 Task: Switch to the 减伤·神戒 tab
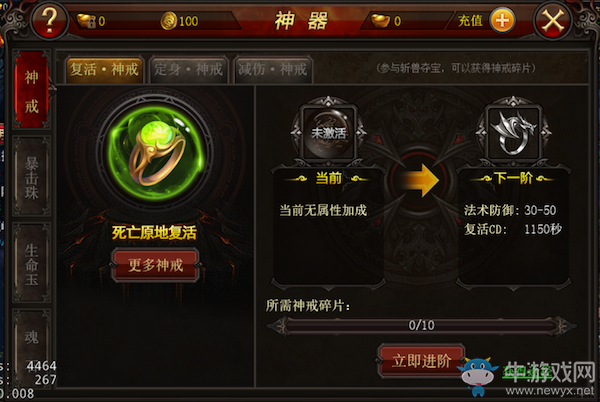click(273, 69)
